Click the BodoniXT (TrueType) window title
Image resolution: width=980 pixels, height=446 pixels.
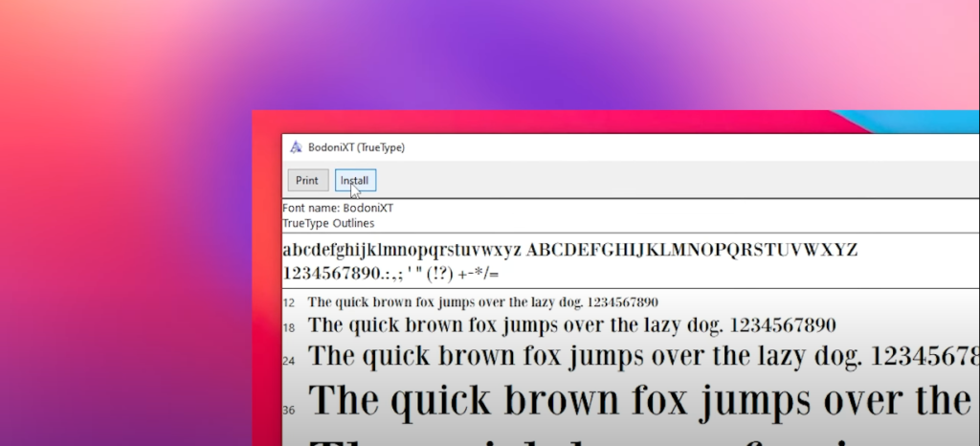pos(356,147)
